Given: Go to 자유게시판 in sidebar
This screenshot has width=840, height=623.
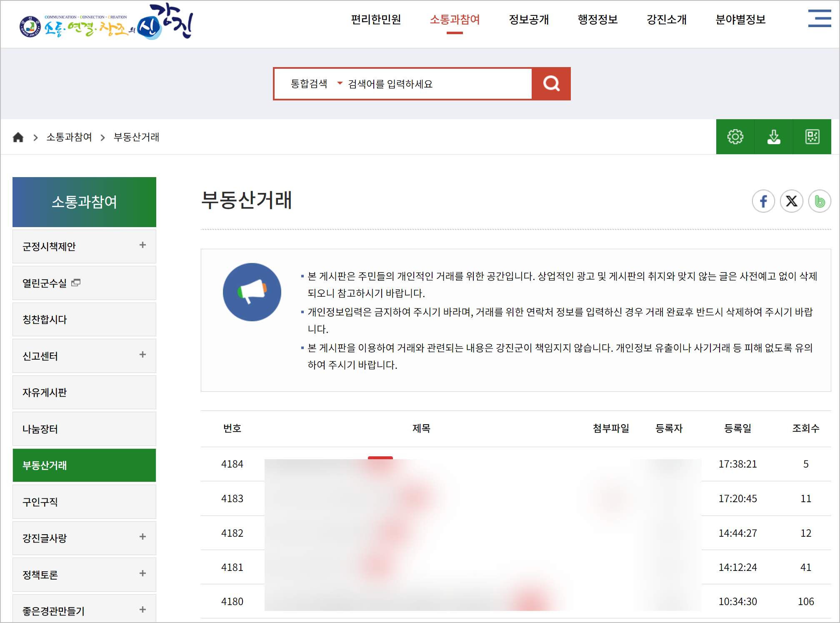Looking at the screenshot, I should 45,393.
